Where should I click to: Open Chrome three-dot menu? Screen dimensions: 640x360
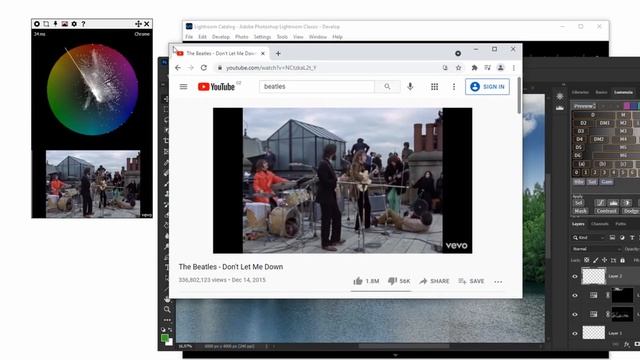(x=513, y=68)
